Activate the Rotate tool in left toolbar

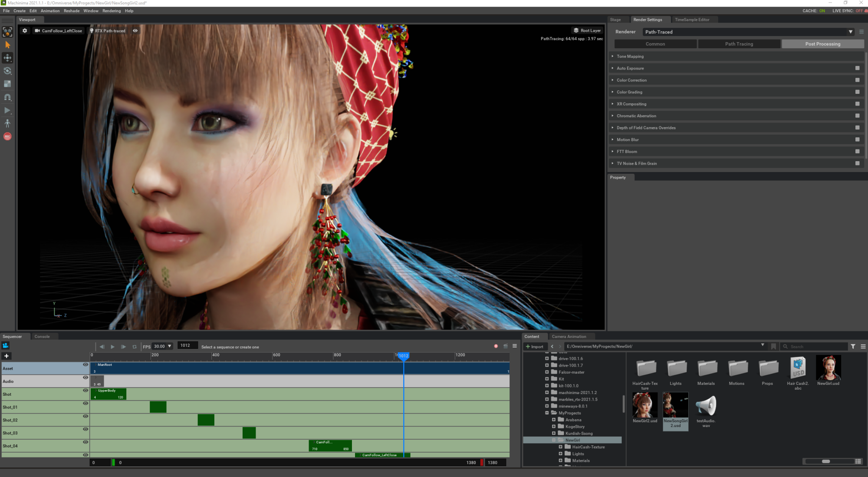coord(7,71)
